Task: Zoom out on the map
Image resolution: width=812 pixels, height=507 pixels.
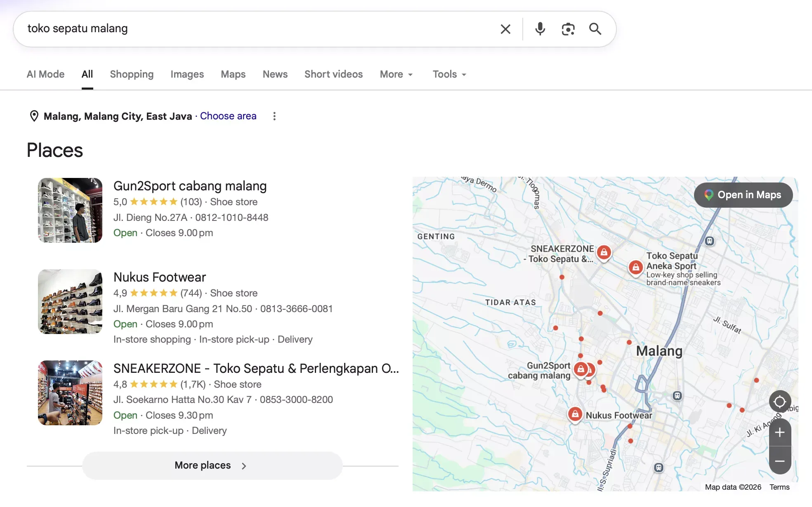Action: (780, 461)
